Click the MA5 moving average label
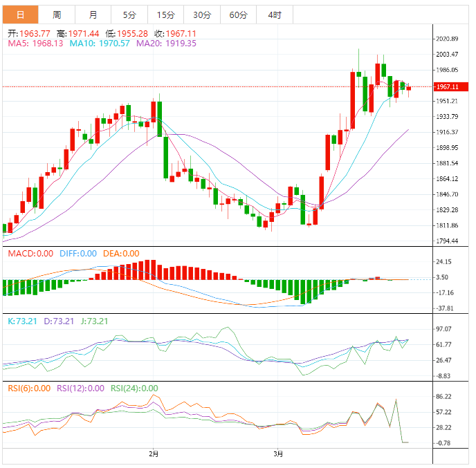Image resolution: width=476 pixels, height=468 pixels. click(35, 43)
